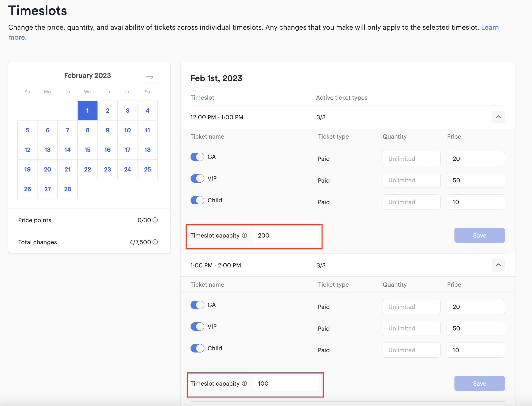This screenshot has height=406, width=532.
Task: Select February 28 on the calendar
Action: pyautogui.click(x=68, y=189)
